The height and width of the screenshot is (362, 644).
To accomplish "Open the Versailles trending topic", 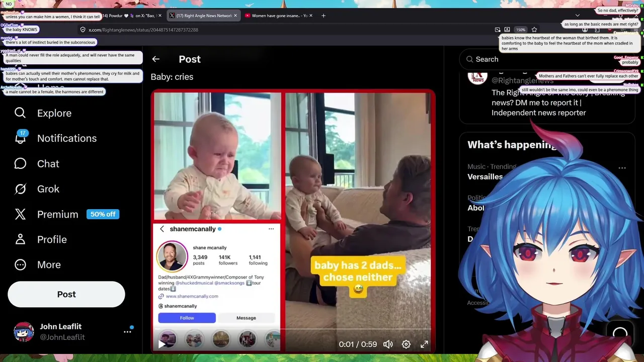I will 485,176.
